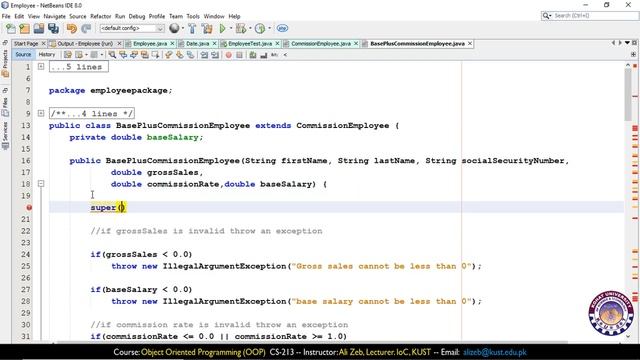Click the Start Macro Recording red icon
The width and height of the screenshot is (640, 360).
click(x=229, y=55)
